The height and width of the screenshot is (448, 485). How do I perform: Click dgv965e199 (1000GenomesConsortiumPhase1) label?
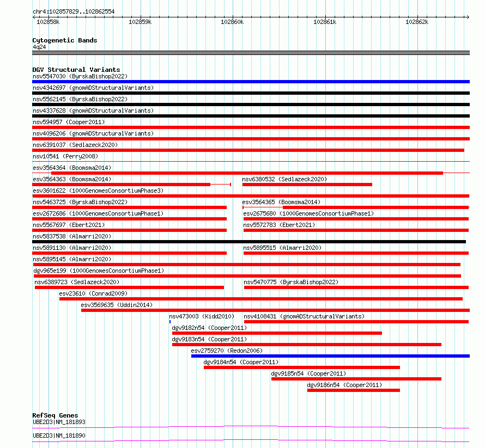pyautogui.click(x=99, y=271)
